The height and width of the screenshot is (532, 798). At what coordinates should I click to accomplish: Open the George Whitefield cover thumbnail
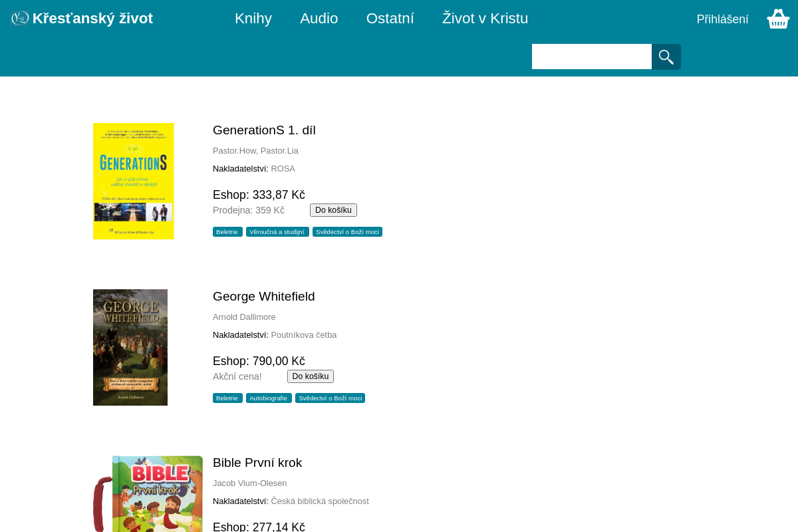[x=130, y=347]
